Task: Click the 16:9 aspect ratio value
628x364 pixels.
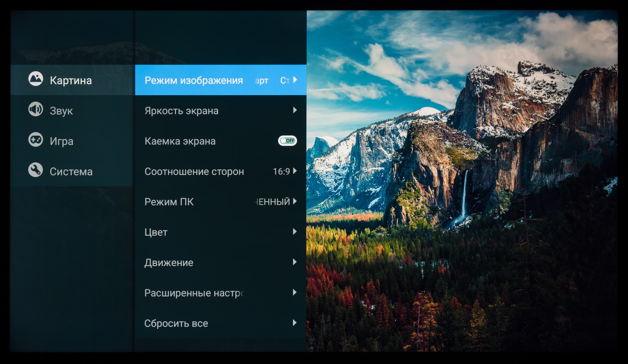Action: click(x=281, y=172)
